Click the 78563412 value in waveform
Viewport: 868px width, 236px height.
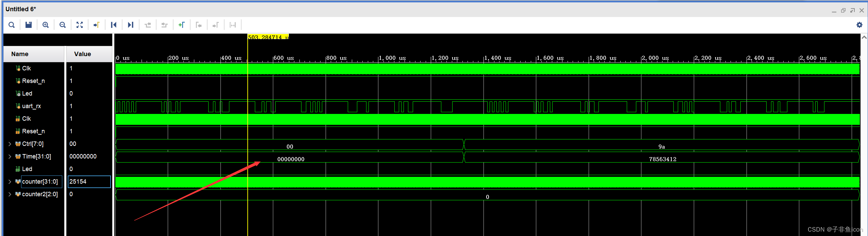pyautogui.click(x=662, y=159)
